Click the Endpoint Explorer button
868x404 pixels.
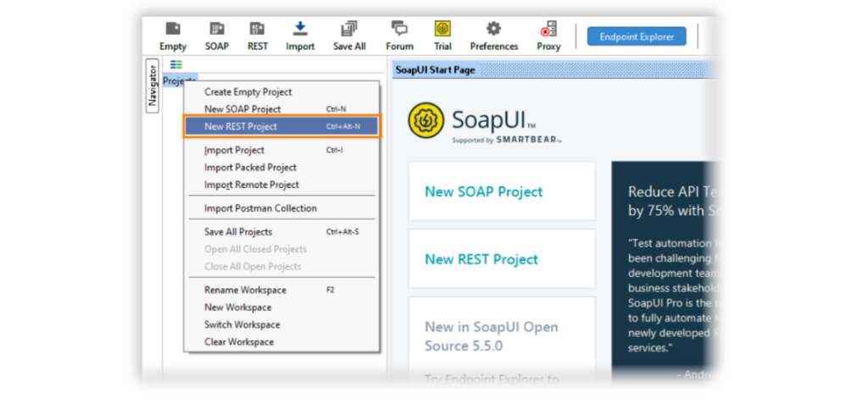point(637,36)
